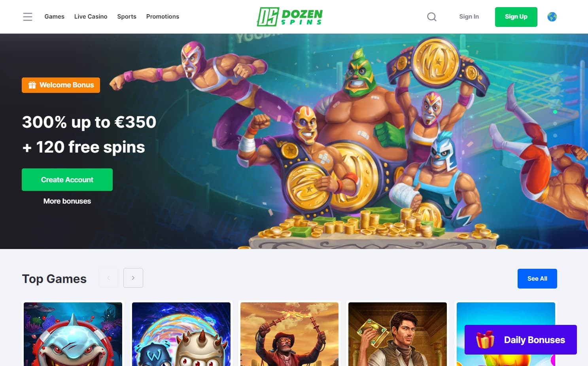
Task: Go to previous Top Games with left chevron
Action: click(x=108, y=278)
